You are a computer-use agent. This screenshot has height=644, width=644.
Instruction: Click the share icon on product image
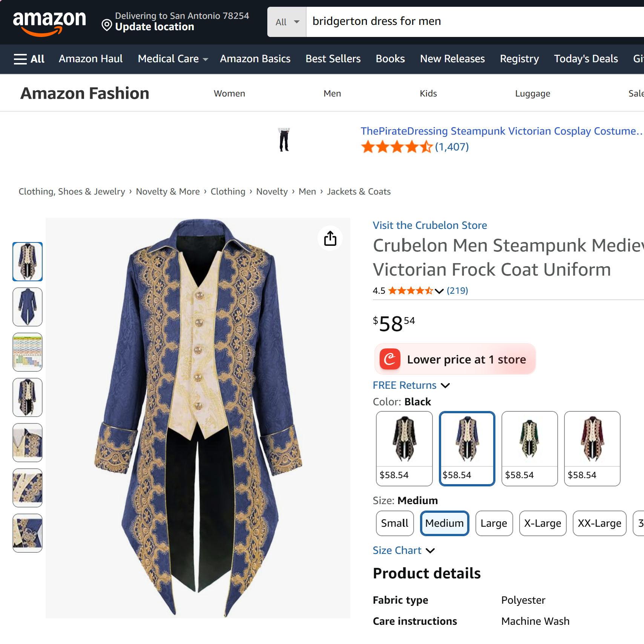tap(330, 238)
